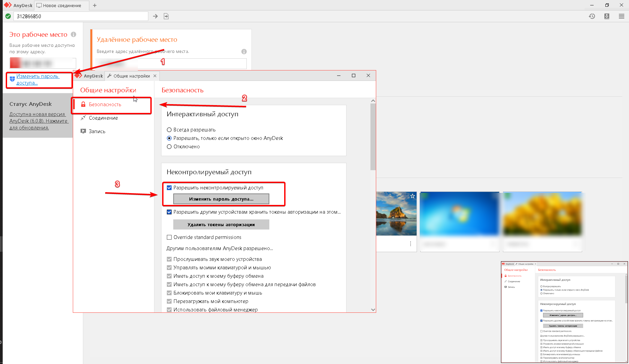Click the AnyDesk logo in the main window tab
The image size is (629, 364).
coord(8,5)
